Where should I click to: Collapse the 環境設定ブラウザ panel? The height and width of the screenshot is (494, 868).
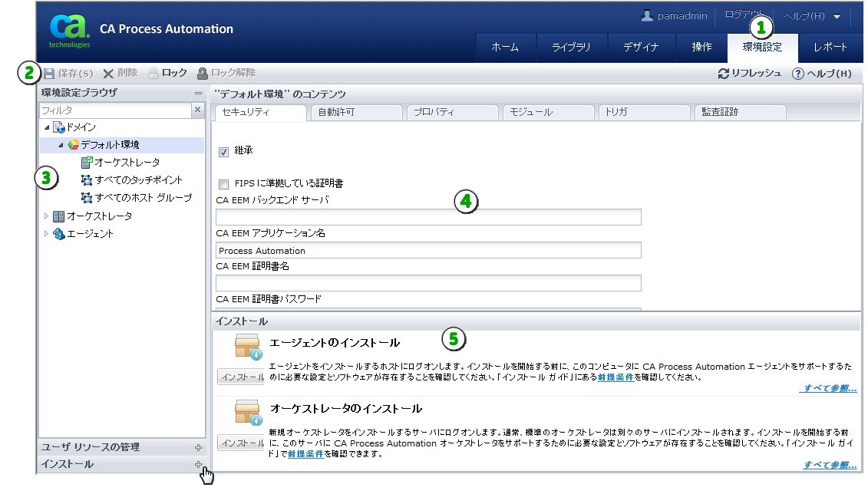tap(198, 93)
